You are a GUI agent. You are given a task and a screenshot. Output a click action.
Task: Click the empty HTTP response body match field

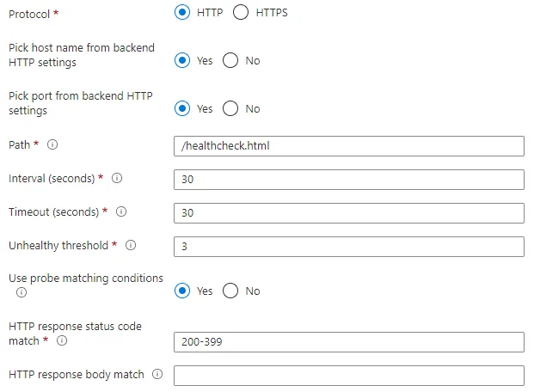[348, 376]
